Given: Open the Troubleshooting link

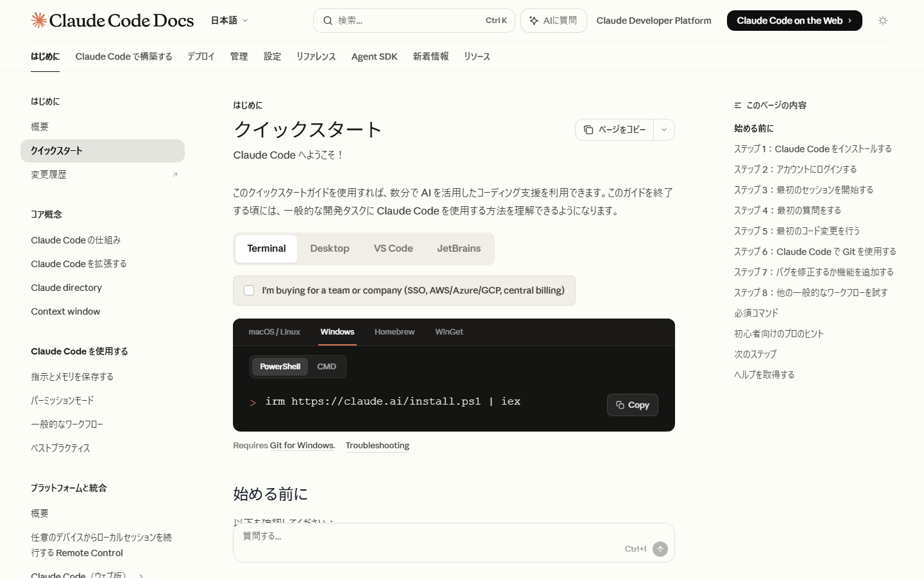Looking at the screenshot, I should [377, 445].
